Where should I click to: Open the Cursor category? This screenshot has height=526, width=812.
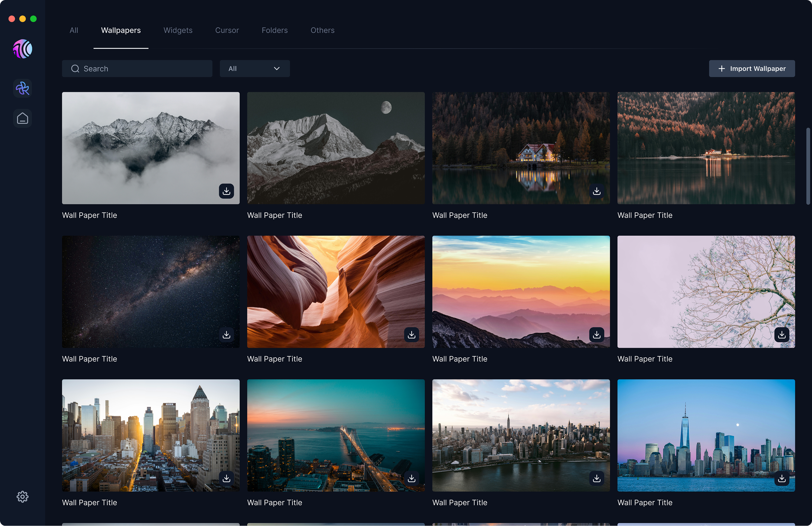point(227,30)
